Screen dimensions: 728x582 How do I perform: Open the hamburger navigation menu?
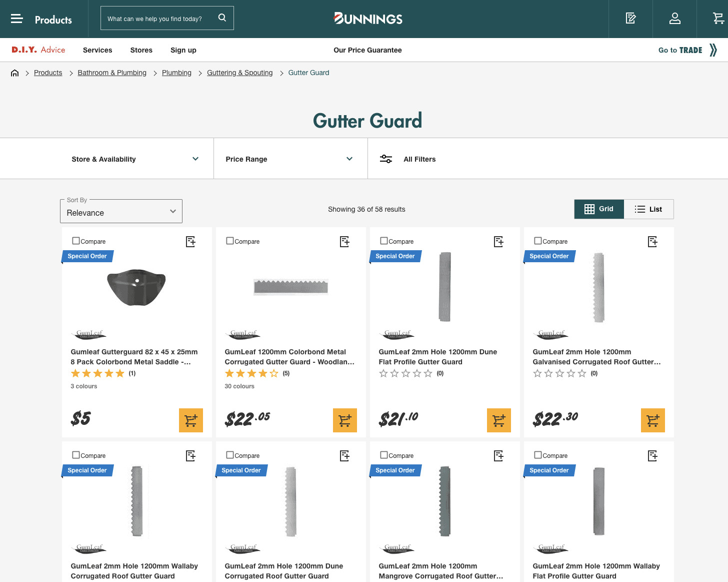point(16,19)
